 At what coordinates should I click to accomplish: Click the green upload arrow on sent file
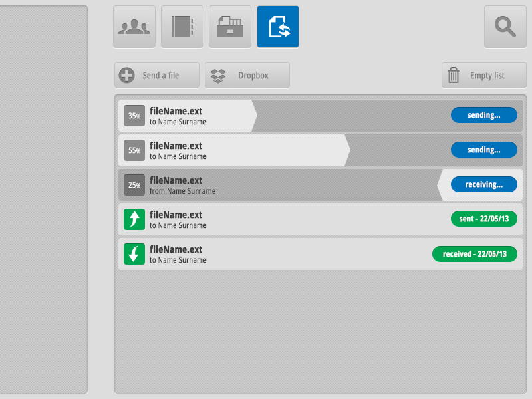coord(134,219)
